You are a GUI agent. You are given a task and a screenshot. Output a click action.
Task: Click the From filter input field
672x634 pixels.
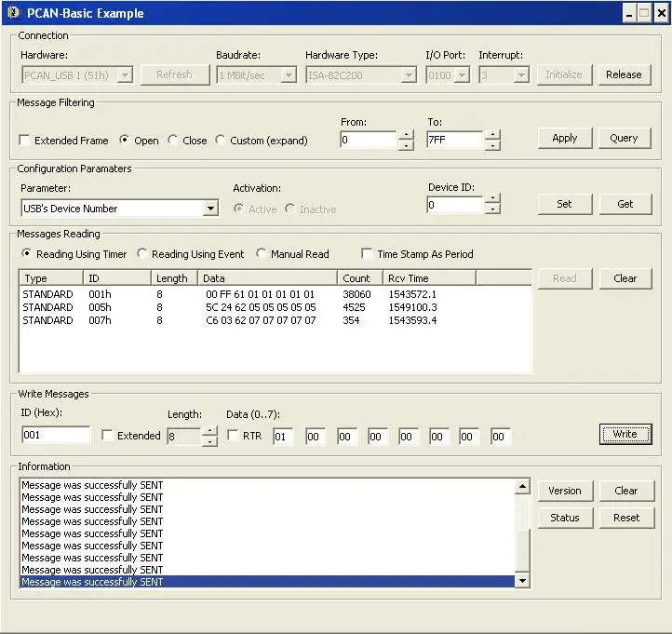click(x=369, y=141)
